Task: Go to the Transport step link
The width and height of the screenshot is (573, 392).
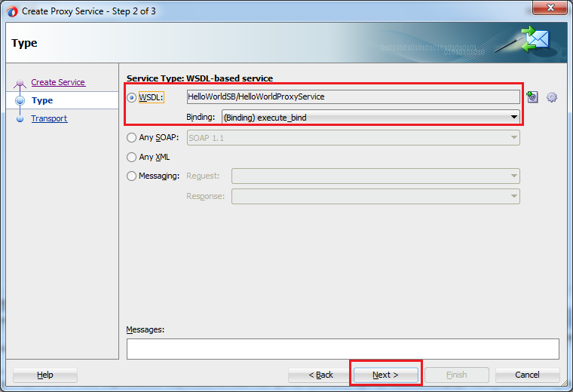Action: [49, 118]
